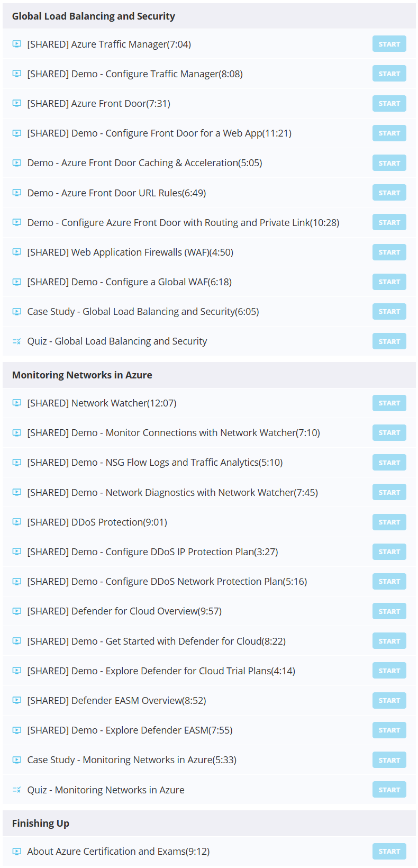Click video icon for Defender for Cloud Overview
The image size is (418, 868).
17,611
